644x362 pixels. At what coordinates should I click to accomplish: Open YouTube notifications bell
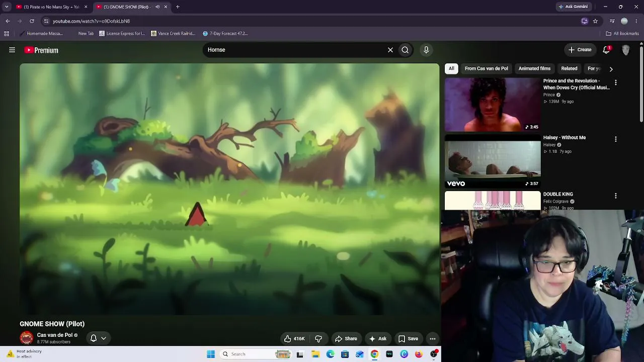coord(606,50)
